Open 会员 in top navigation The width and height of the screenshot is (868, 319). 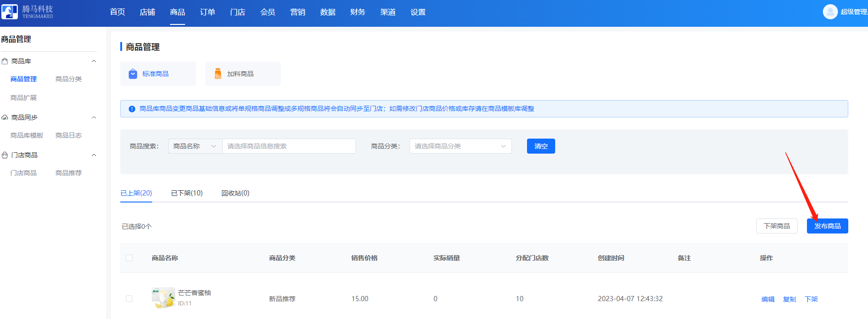click(x=268, y=12)
